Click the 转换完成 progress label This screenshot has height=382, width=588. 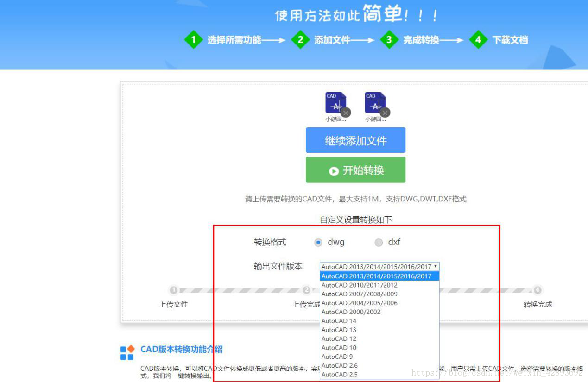tap(538, 304)
